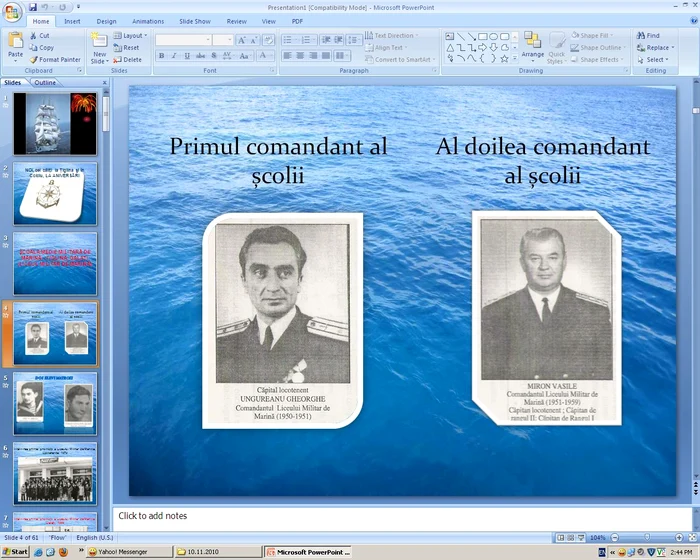Open the 10.11.2010 folder taskbar button
The image size is (700, 560).
tap(218, 552)
